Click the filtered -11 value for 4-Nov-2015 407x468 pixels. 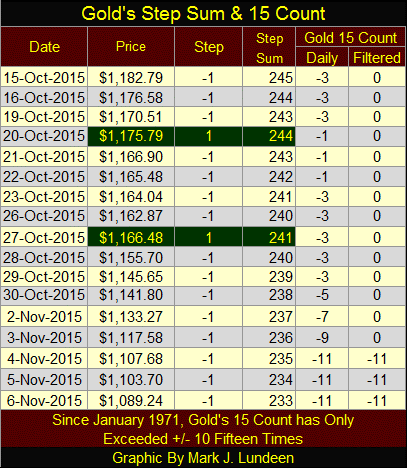[377, 359]
